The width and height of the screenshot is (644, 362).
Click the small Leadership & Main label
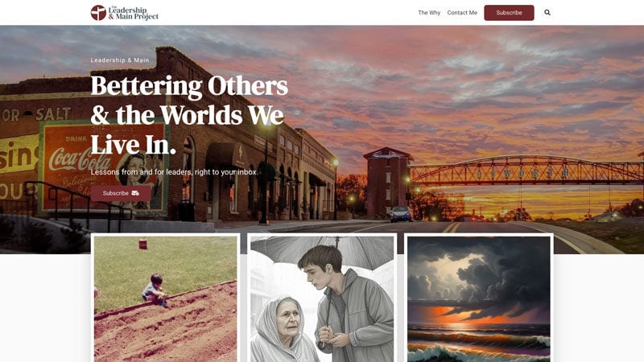coord(120,60)
